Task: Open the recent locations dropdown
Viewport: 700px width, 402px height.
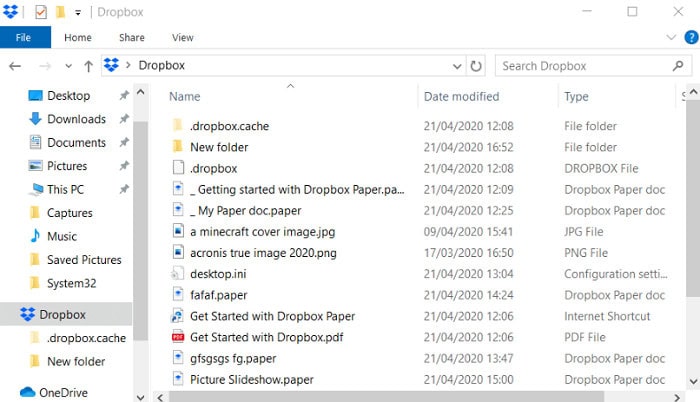Action: point(68,66)
